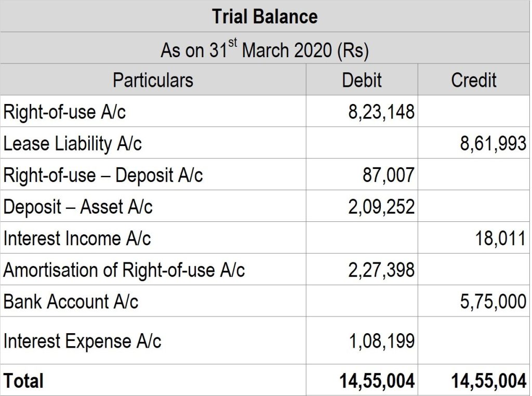Click 'Right-of-use – Deposit A/c' label

click(103, 175)
